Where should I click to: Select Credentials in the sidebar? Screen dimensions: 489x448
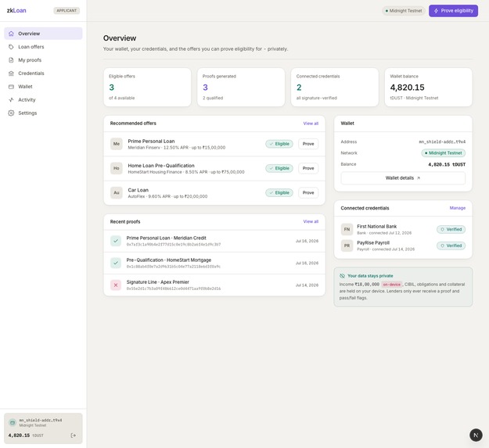[x=43, y=73]
